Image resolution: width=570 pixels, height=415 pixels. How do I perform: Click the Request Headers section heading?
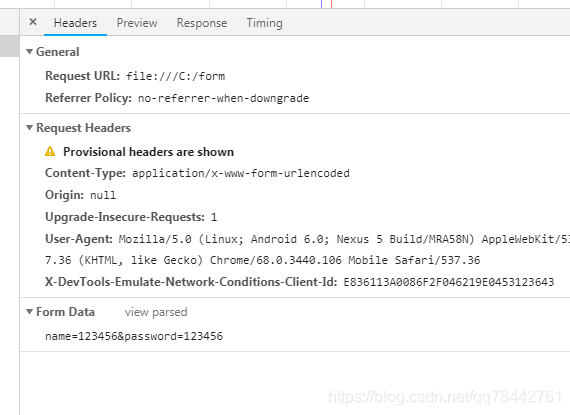coord(83,128)
